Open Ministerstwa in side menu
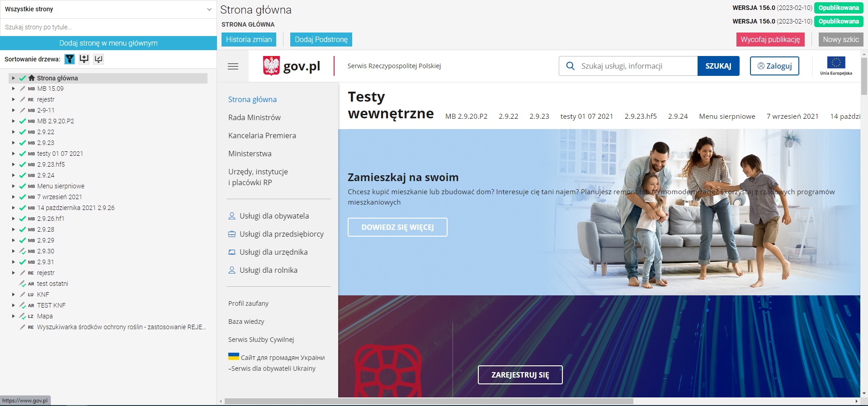This screenshot has height=406, width=868. [x=250, y=154]
